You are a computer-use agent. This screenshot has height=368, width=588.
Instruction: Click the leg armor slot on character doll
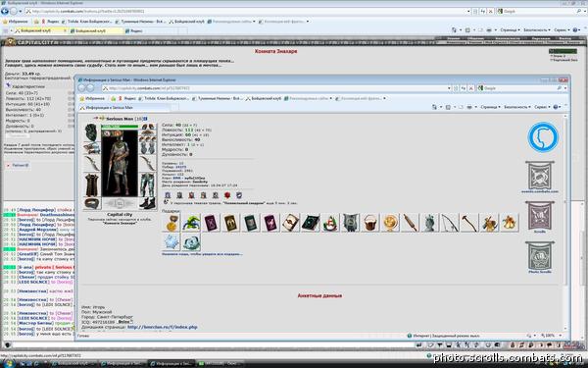pyautogui.click(x=148, y=184)
